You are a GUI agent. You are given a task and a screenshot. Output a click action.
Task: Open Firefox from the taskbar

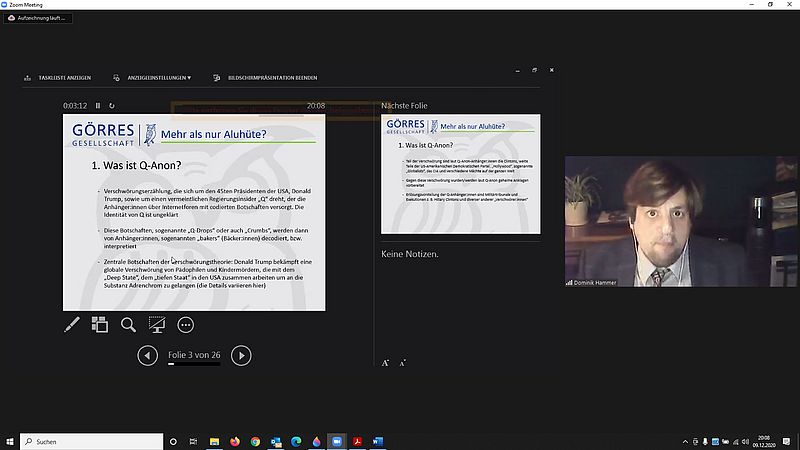(235, 441)
